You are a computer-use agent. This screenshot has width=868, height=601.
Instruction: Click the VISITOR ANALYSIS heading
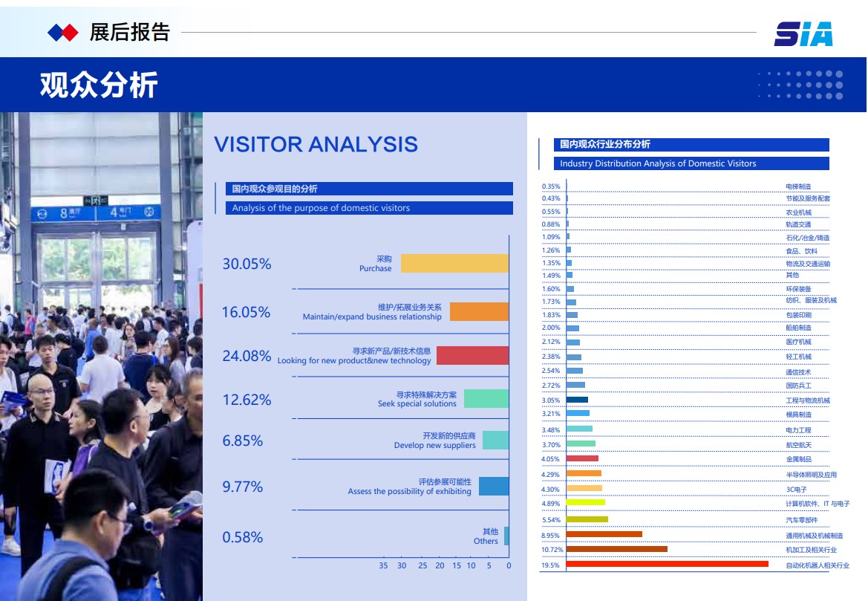click(x=316, y=144)
